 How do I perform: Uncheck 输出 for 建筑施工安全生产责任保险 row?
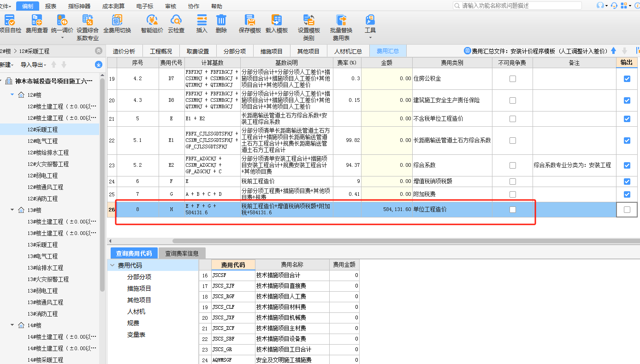point(627,100)
